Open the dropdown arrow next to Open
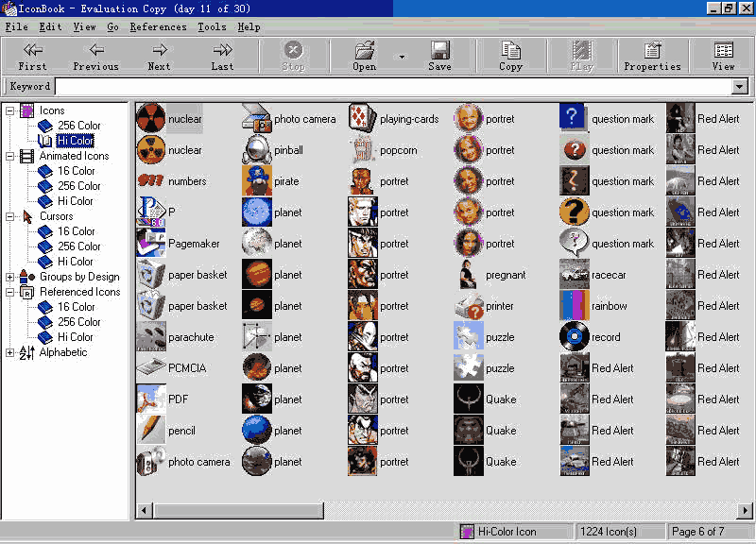Screen dimensions: 756x544 click(402, 57)
